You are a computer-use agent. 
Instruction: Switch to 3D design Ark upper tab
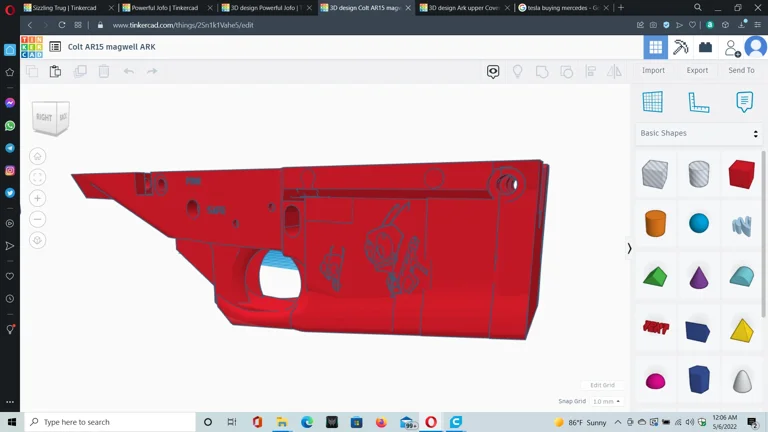[x=461, y=8]
